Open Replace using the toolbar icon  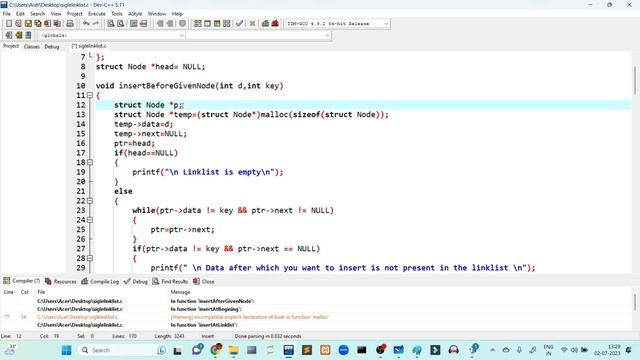[120, 24]
